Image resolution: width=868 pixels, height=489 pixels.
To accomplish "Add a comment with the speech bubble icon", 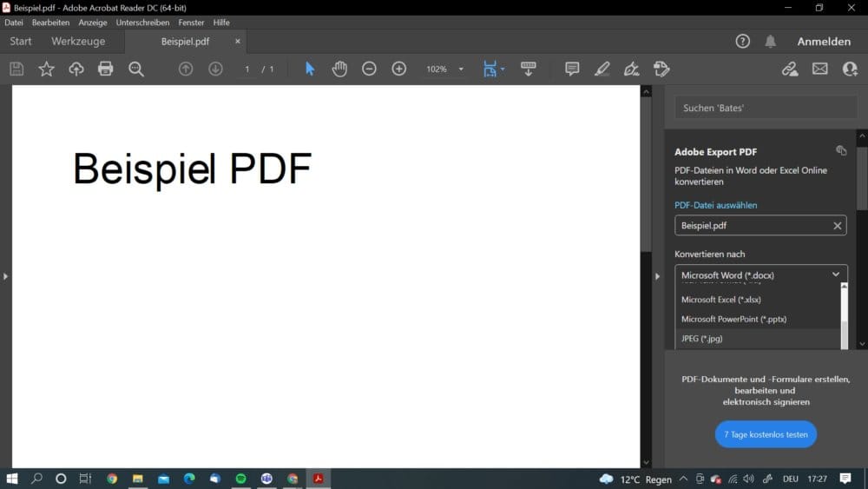I will pyautogui.click(x=572, y=69).
